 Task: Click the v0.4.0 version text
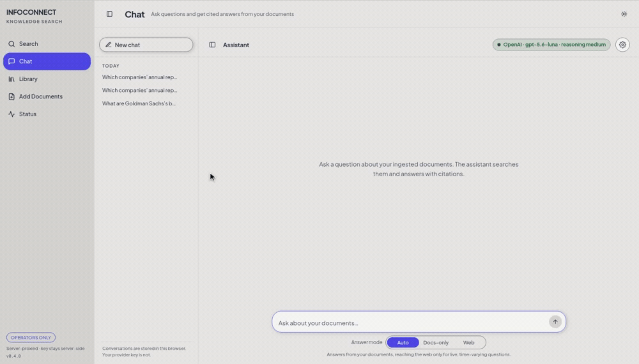click(x=13, y=356)
